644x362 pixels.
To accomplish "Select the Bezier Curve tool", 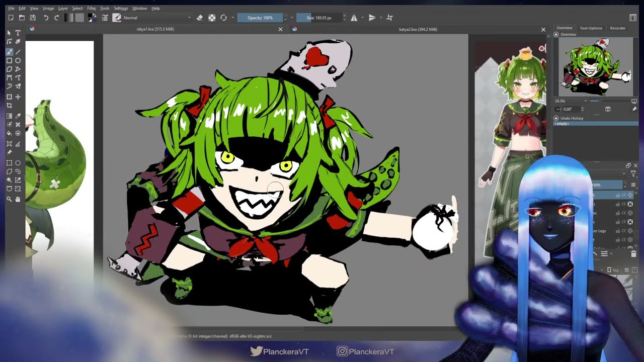I will pos(9,78).
